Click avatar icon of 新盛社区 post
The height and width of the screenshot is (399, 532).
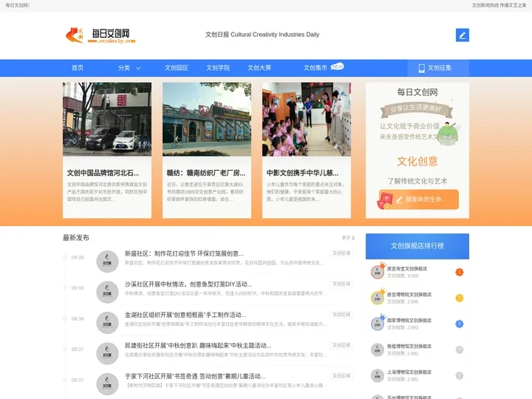pos(107,262)
